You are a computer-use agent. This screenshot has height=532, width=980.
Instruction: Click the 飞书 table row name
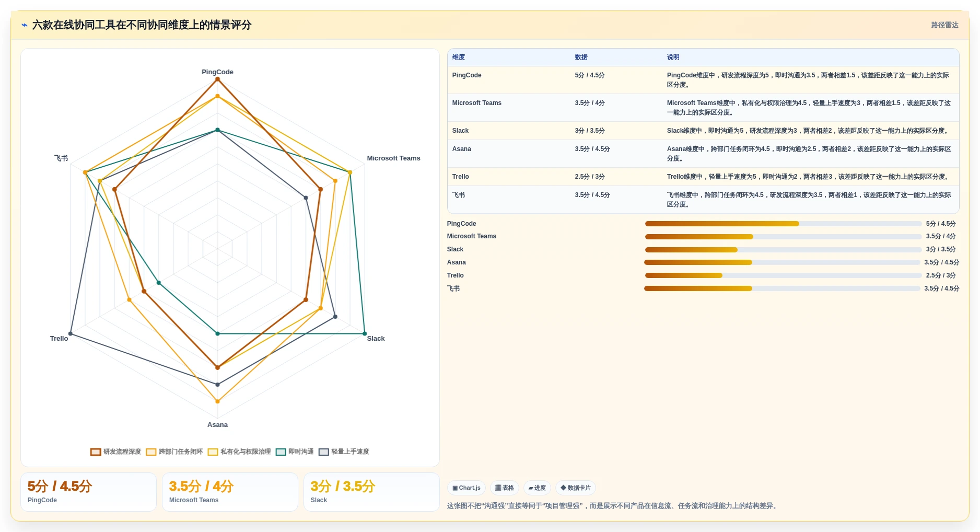[x=459, y=195]
